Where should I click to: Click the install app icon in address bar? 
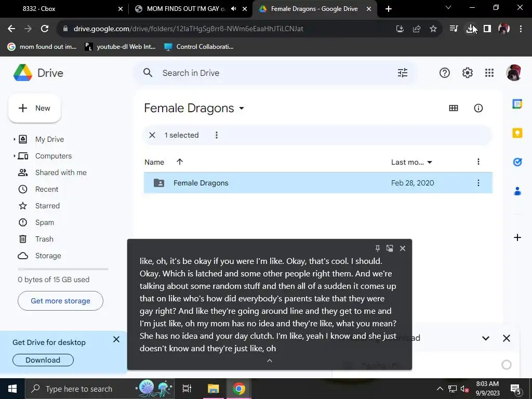pyautogui.click(x=400, y=29)
